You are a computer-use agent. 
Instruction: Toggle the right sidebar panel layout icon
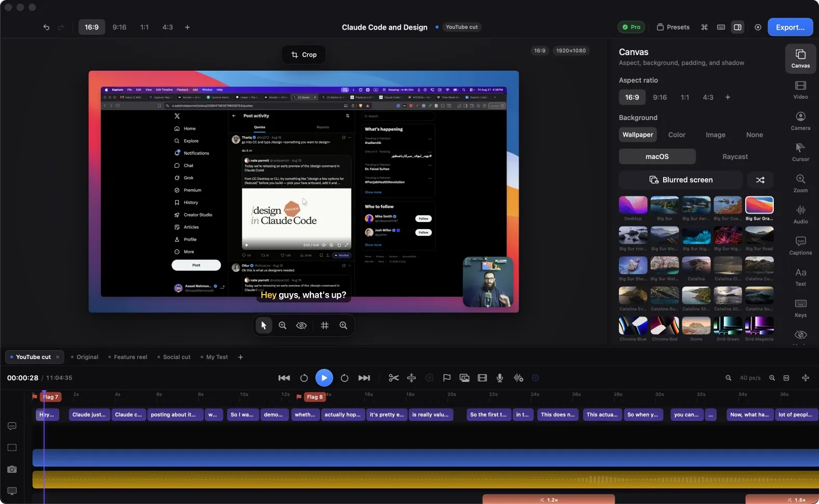(737, 27)
